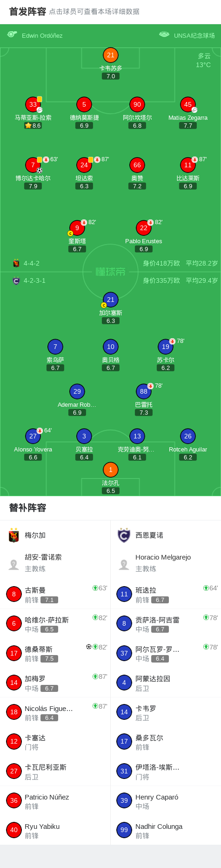221x868 pixels.
Task: Click the Cienciano crest next to 4-2-3-1
Action: point(16,280)
